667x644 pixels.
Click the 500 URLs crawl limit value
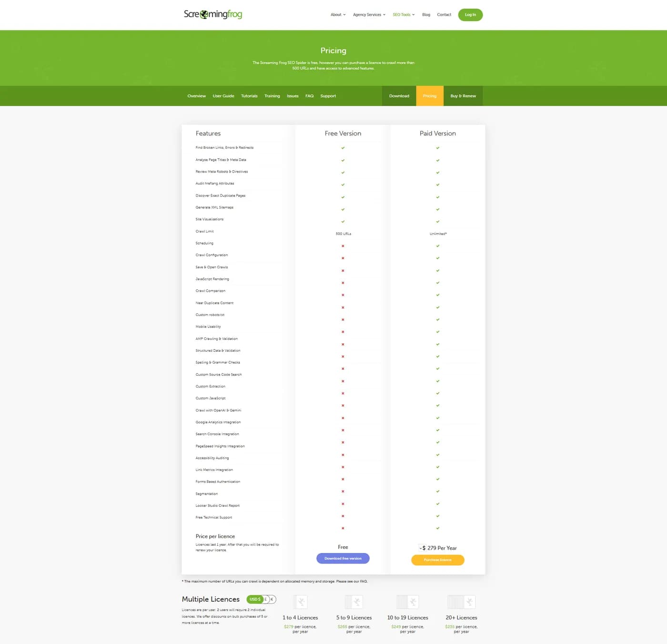click(x=343, y=234)
